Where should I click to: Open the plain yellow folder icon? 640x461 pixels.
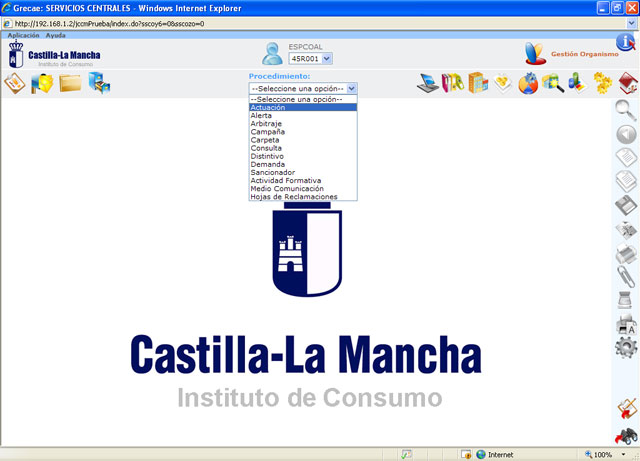[70, 83]
